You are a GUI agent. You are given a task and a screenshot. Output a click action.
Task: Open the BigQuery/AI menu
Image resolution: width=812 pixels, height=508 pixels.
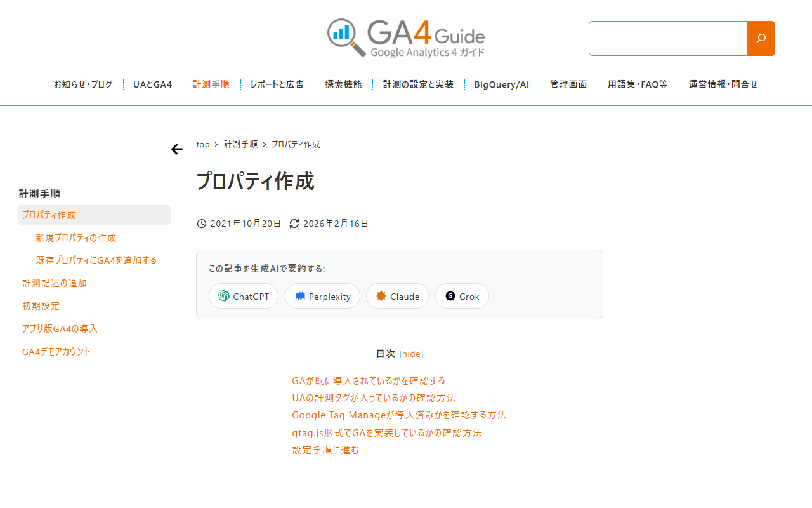(502, 84)
